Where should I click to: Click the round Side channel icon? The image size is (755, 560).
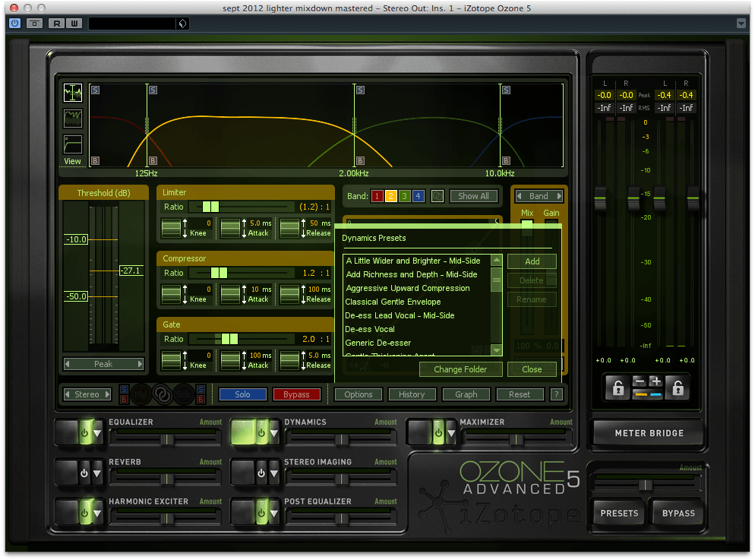coord(184,394)
